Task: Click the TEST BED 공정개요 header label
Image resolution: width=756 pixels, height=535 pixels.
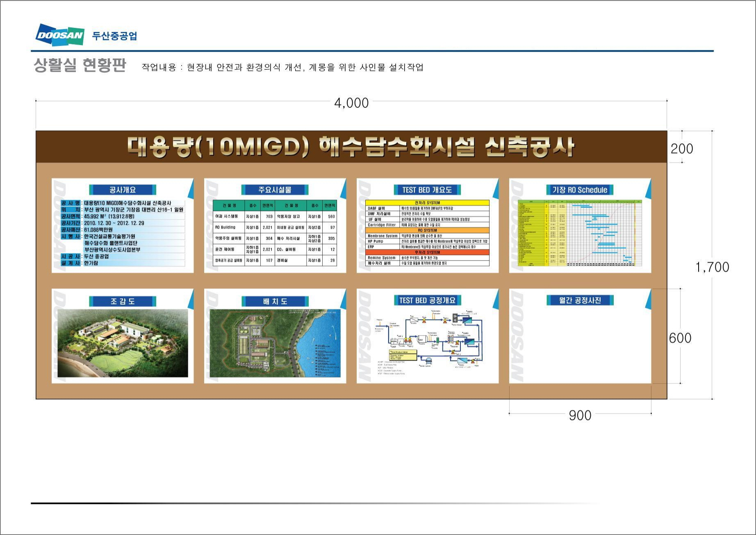Action: point(427,300)
